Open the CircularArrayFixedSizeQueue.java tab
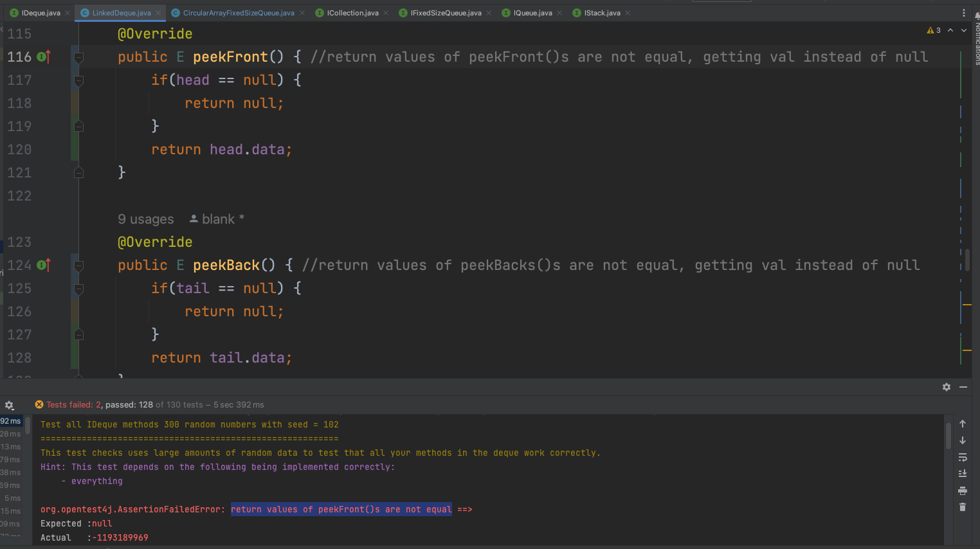The height and width of the screenshot is (549, 980). point(238,13)
